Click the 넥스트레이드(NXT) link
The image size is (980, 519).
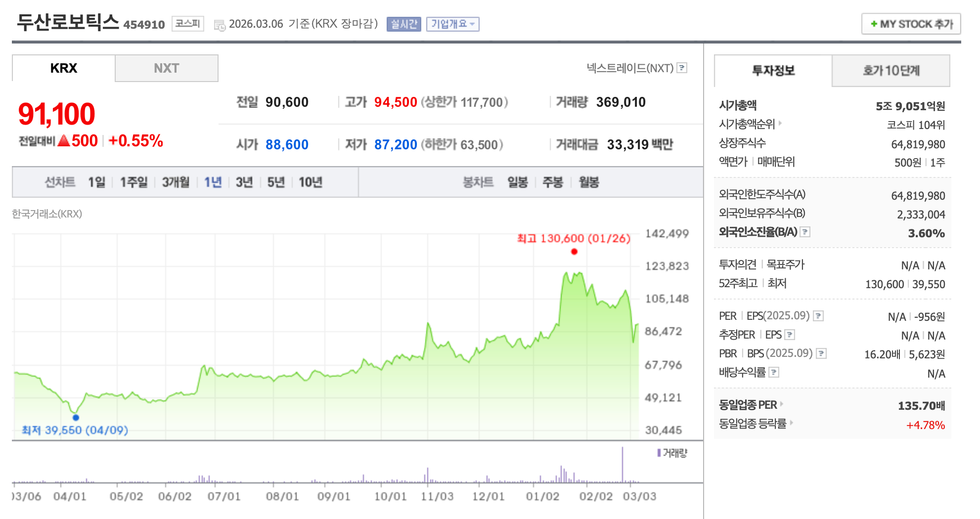click(x=630, y=68)
